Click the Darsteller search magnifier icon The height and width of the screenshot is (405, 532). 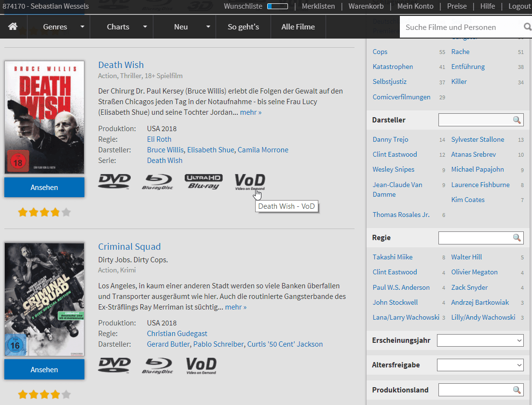(x=517, y=120)
